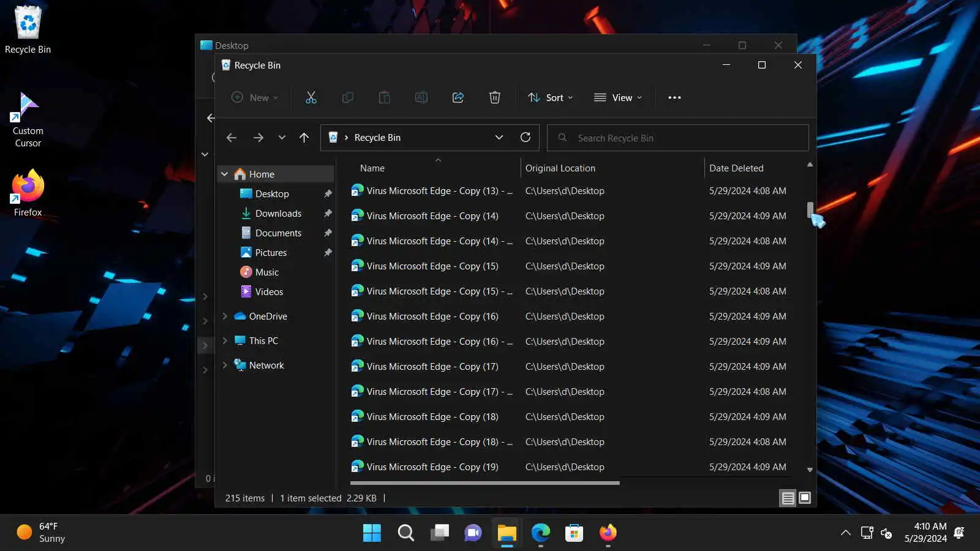Select the Firefox desktop shortcut
The image size is (980, 551).
click(28, 193)
